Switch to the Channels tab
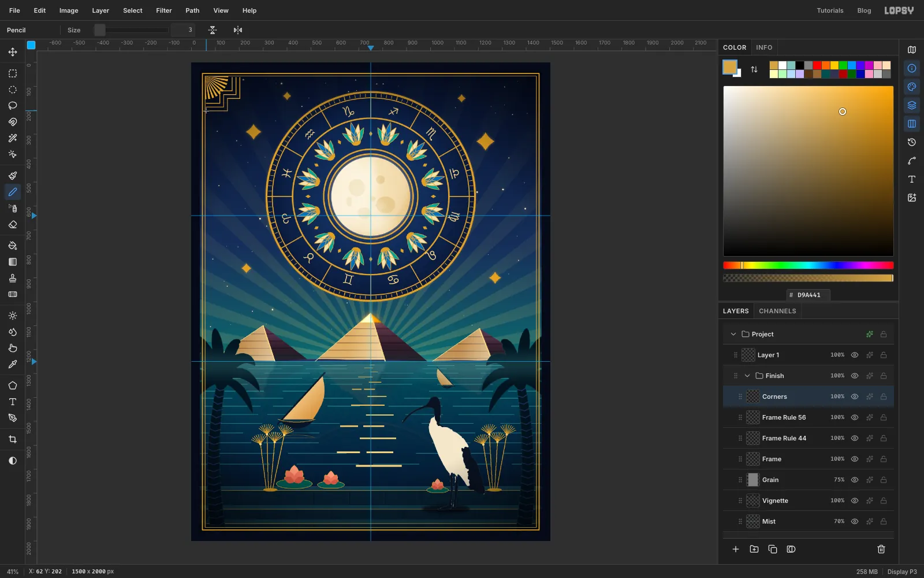 777,311
